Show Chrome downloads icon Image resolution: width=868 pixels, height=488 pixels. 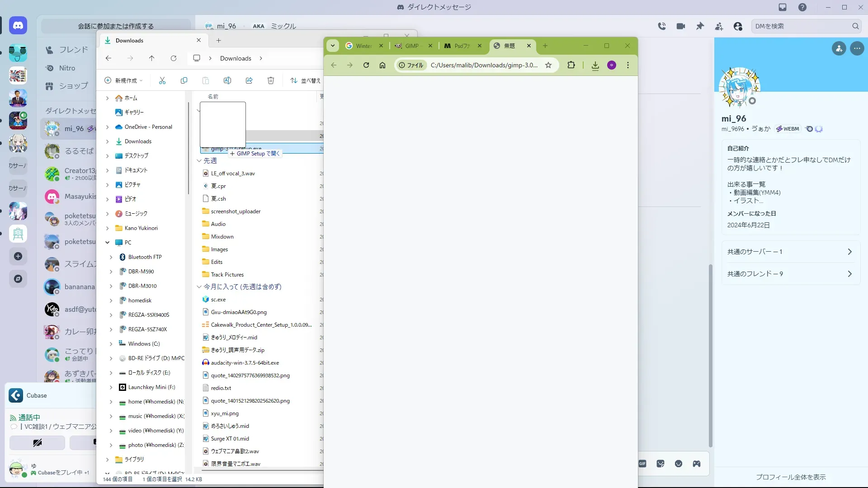tap(595, 65)
